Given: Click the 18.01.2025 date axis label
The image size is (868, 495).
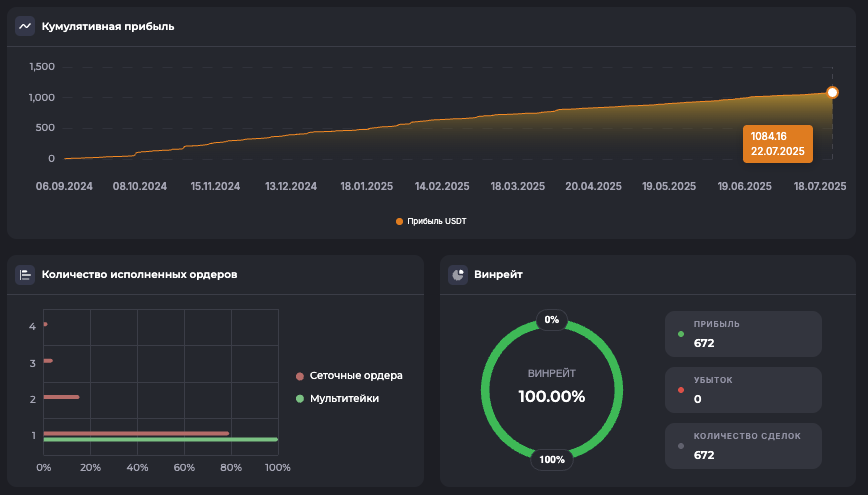Looking at the screenshot, I should (x=367, y=186).
